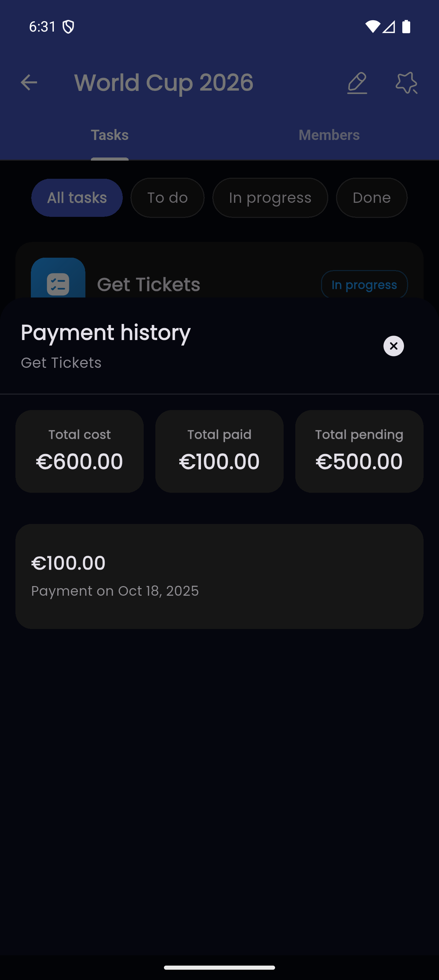
Task: Tap the Total pending card
Action: click(359, 451)
